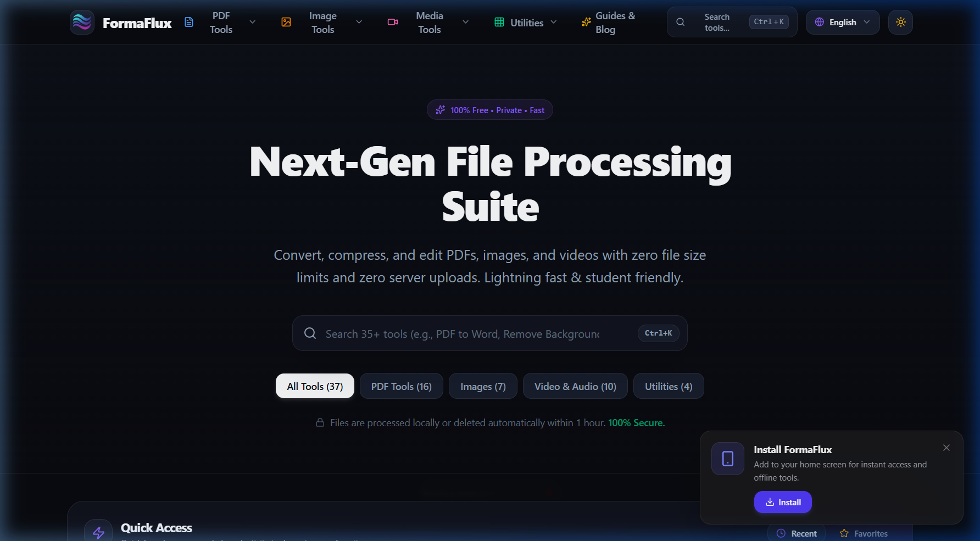Open the Utilities menu

click(x=526, y=23)
